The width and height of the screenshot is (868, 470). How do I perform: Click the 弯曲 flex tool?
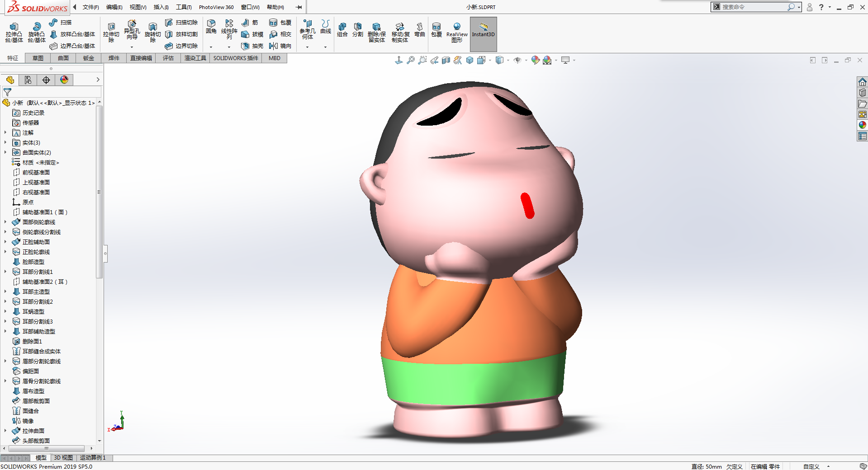(420, 30)
